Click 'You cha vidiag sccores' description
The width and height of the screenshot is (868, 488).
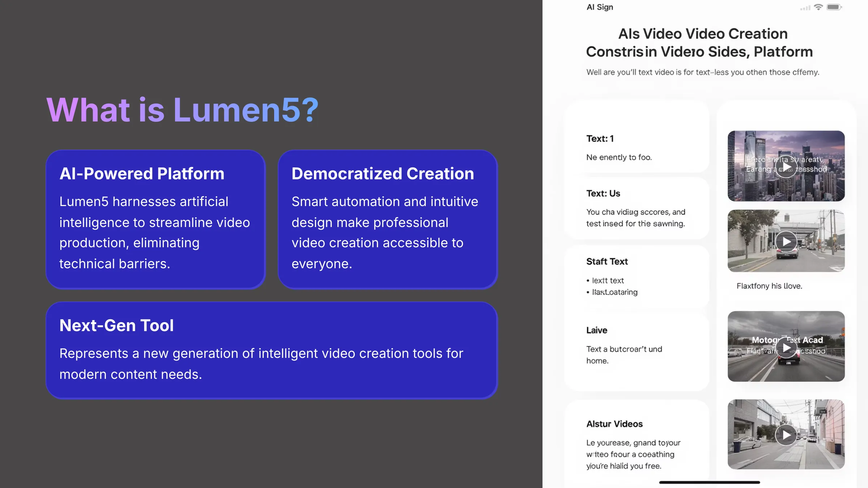pyautogui.click(x=635, y=218)
